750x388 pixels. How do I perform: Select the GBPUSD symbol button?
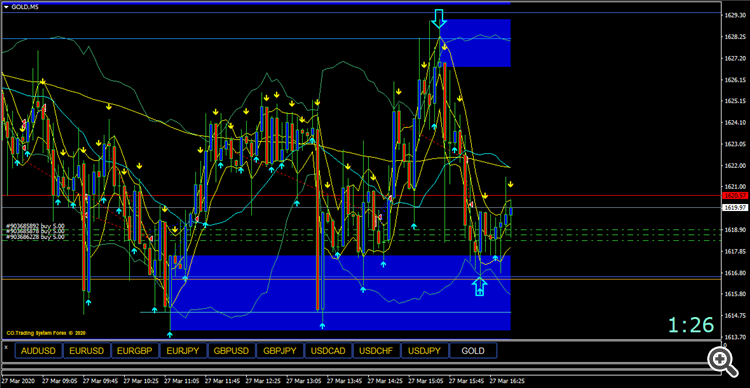click(x=232, y=351)
